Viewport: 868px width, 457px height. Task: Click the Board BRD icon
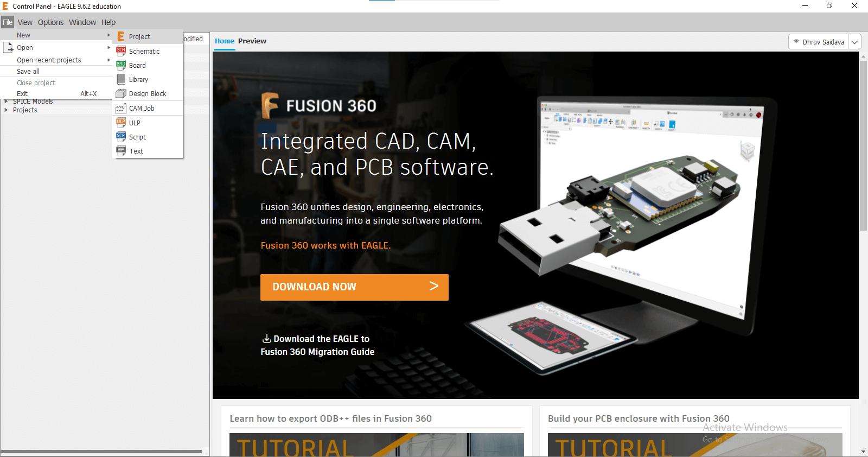[121, 65]
